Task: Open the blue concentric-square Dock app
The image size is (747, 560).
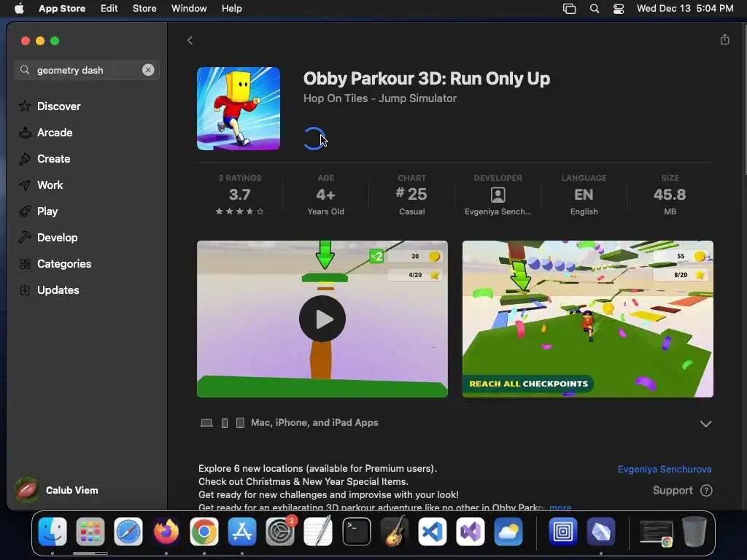Action: [563, 532]
